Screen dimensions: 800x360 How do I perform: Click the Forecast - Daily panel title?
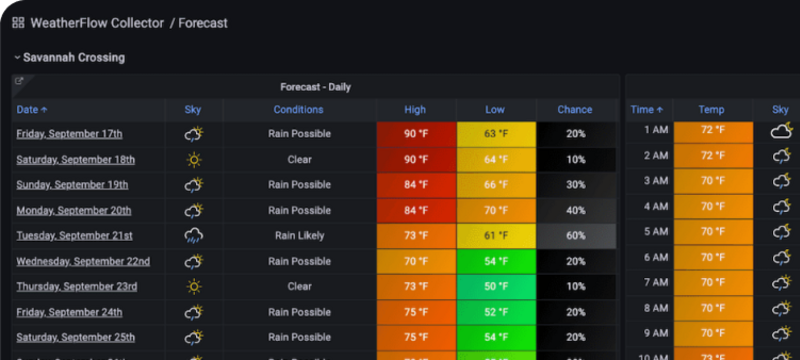click(315, 87)
